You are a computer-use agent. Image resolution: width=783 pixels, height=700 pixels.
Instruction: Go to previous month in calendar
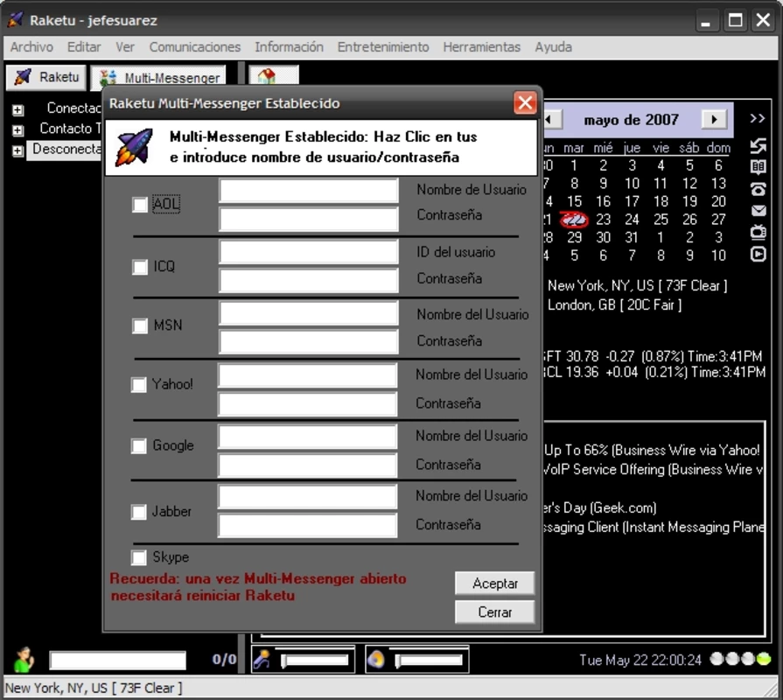551,119
